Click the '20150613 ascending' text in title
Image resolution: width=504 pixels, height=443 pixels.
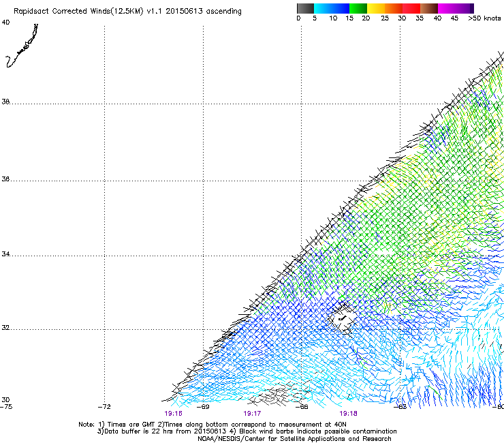coord(204,12)
